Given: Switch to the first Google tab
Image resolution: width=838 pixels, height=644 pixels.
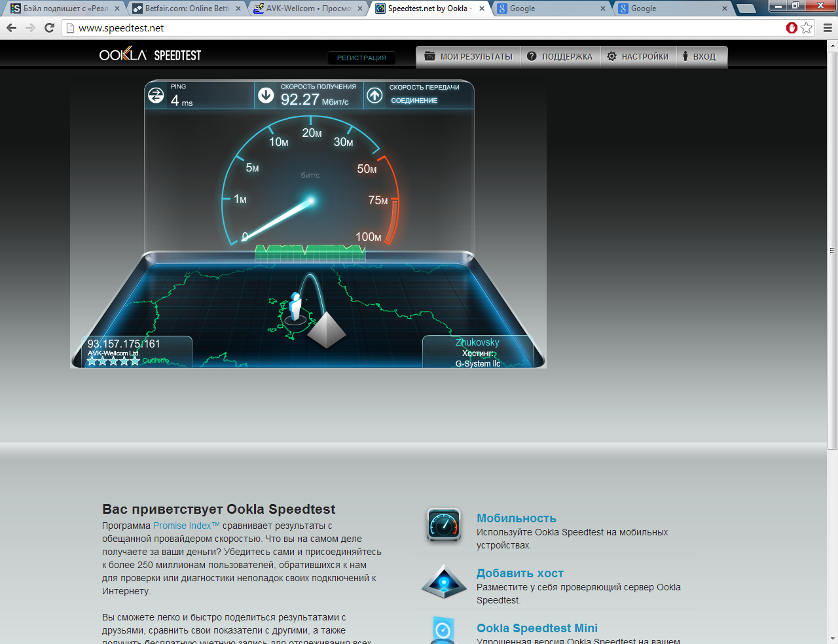Looking at the screenshot, I should (551, 9).
